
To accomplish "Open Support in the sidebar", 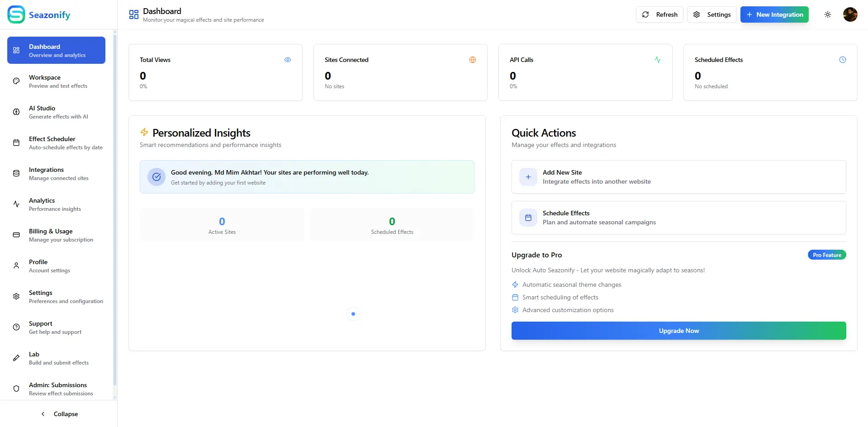I will tap(57, 327).
